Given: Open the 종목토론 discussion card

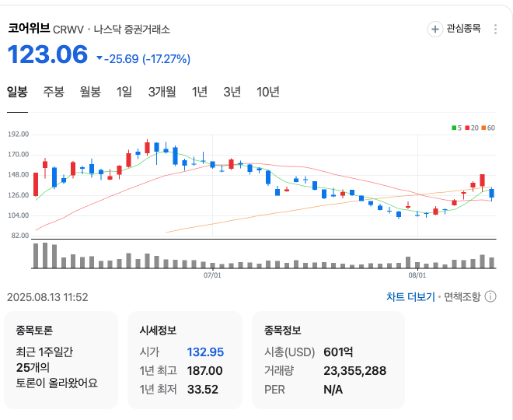Looking at the screenshot, I should tap(61, 360).
